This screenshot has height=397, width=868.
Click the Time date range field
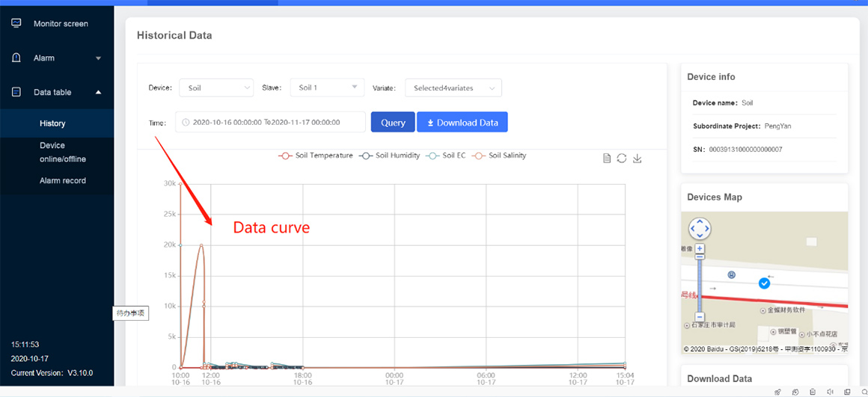coord(270,122)
